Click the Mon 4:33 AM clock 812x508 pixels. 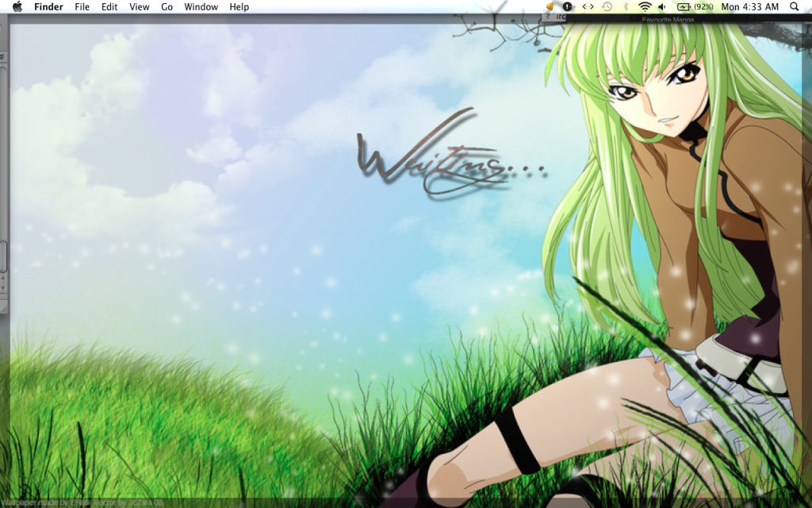coord(749,7)
